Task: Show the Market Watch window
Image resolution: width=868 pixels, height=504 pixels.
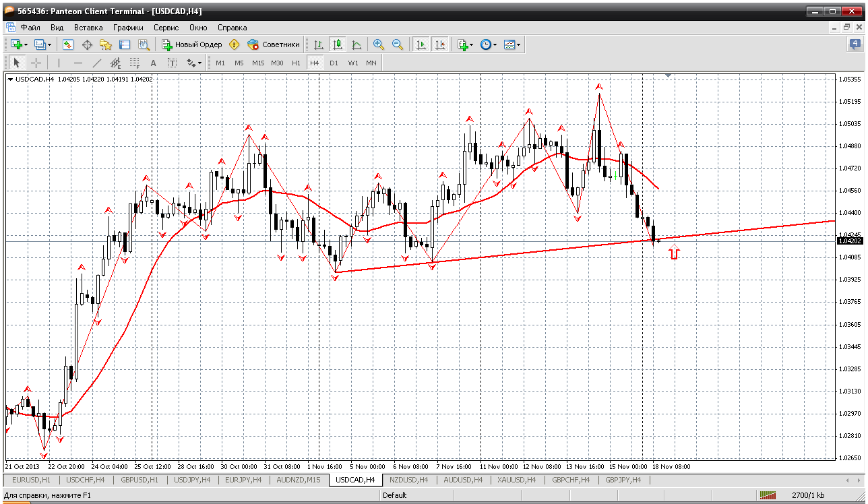Action: [68, 44]
